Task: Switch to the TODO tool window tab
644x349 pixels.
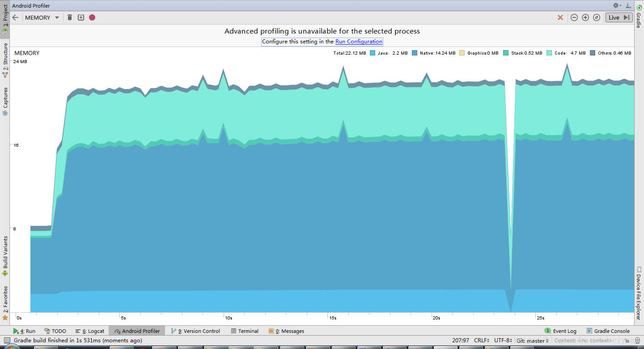Action: coord(55,331)
